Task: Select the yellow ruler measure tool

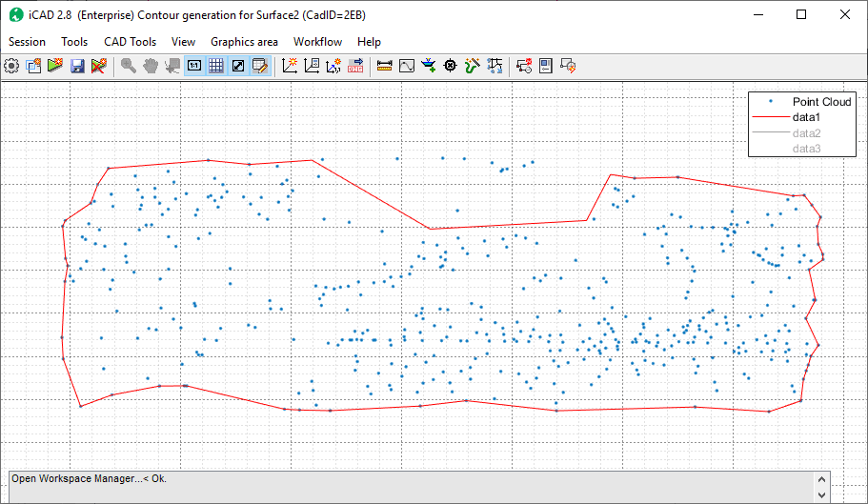Action: click(x=385, y=66)
